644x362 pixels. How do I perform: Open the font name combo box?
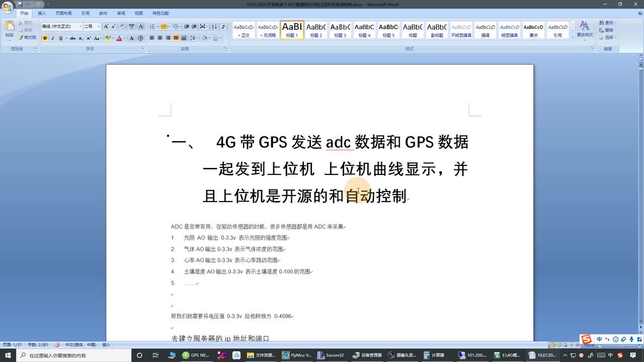[x=62, y=26]
